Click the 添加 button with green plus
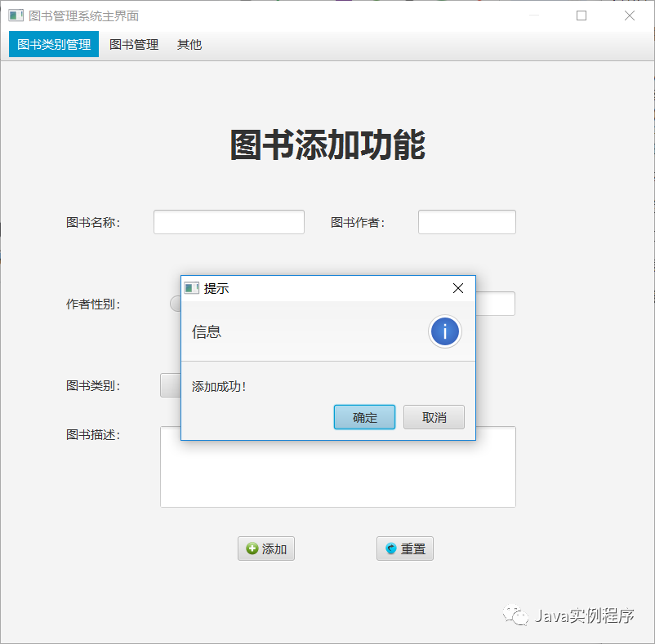 266,549
